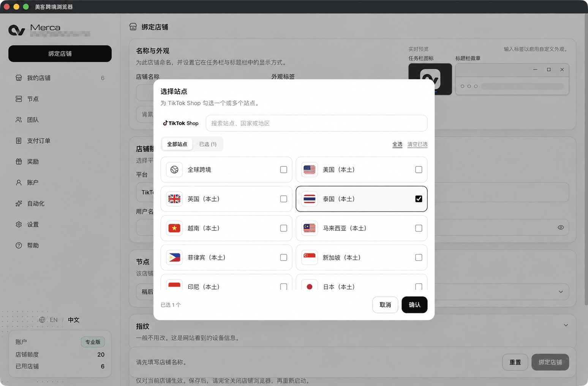Click the 确认 confirm button
Image resolution: width=588 pixels, height=386 pixels.
[414, 305]
